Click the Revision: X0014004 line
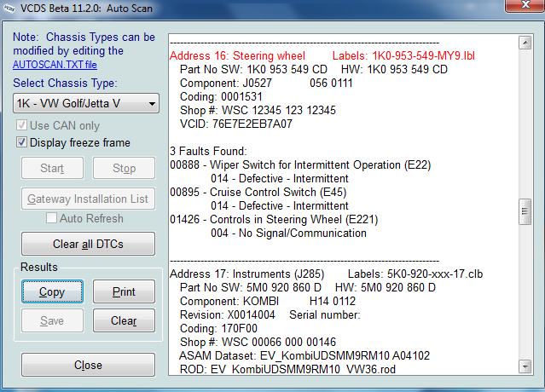This screenshot has height=392, width=545. pyautogui.click(x=270, y=315)
